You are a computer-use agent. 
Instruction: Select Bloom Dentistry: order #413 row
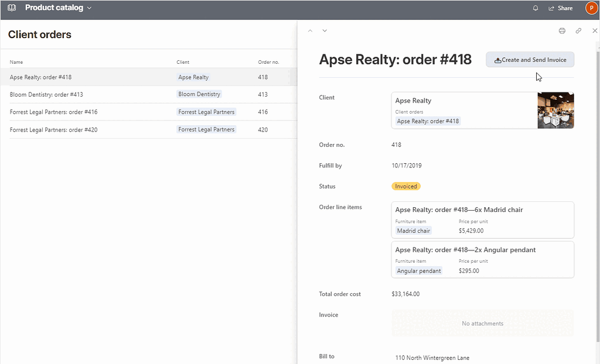46,94
